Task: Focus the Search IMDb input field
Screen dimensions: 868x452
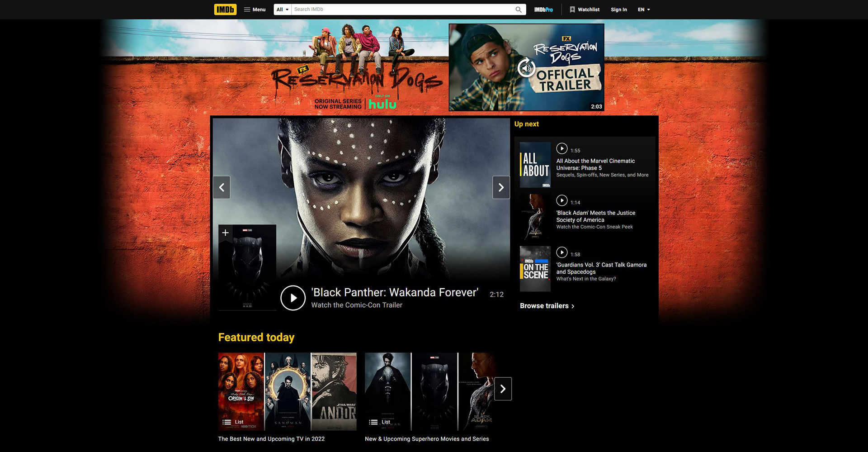Action: (x=401, y=10)
